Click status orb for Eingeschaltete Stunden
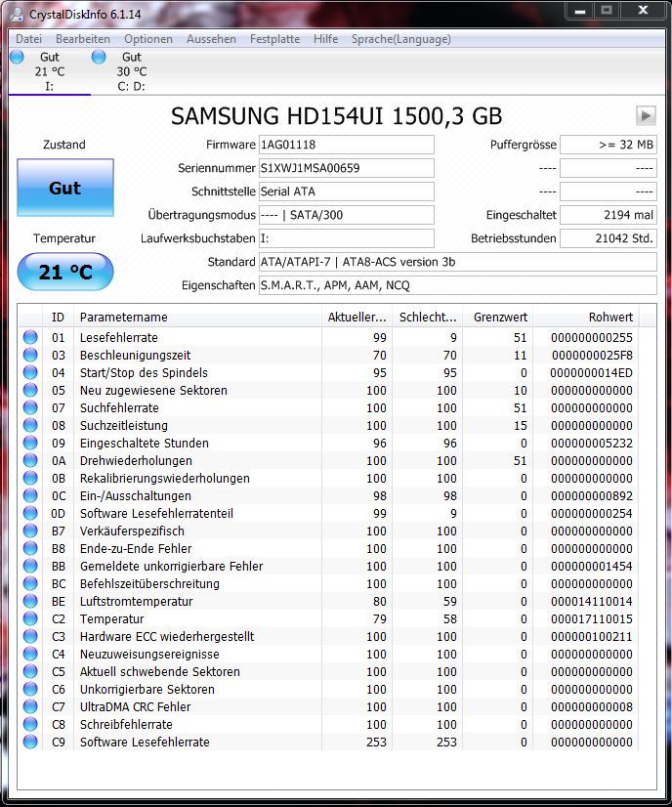 (x=30, y=443)
